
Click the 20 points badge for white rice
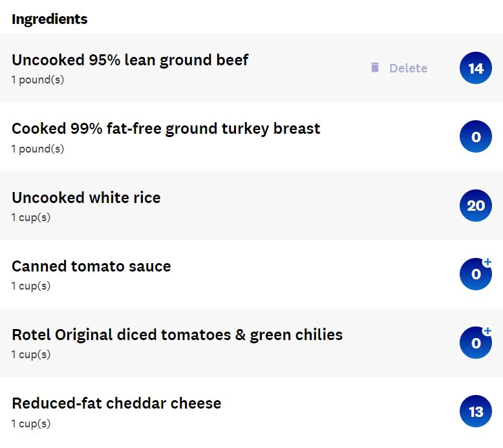pos(475,206)
